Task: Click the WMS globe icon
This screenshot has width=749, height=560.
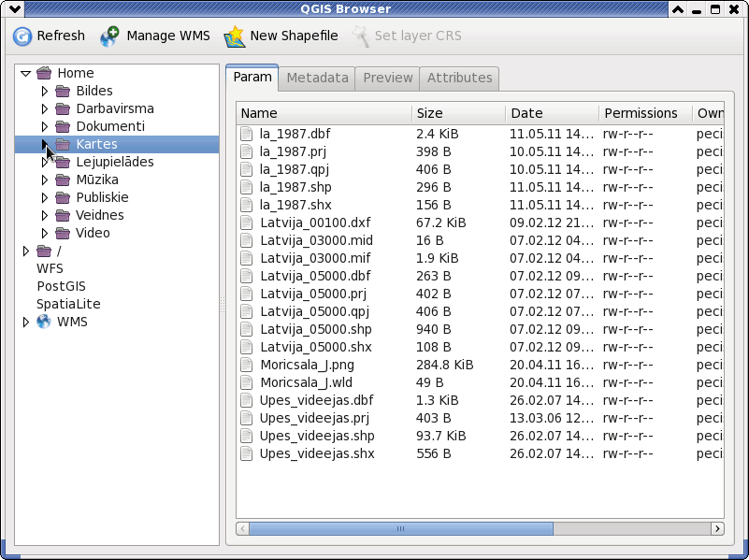Action: tap(43, 322)
